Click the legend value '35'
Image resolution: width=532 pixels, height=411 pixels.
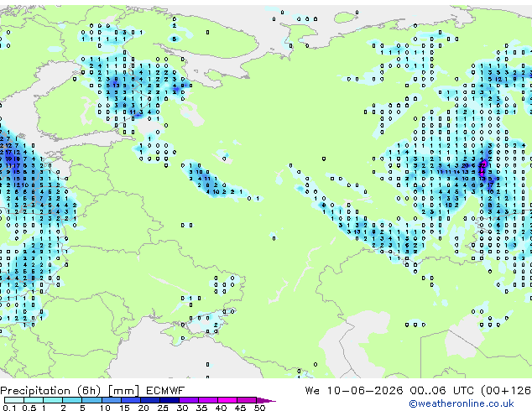pos(202,408)
